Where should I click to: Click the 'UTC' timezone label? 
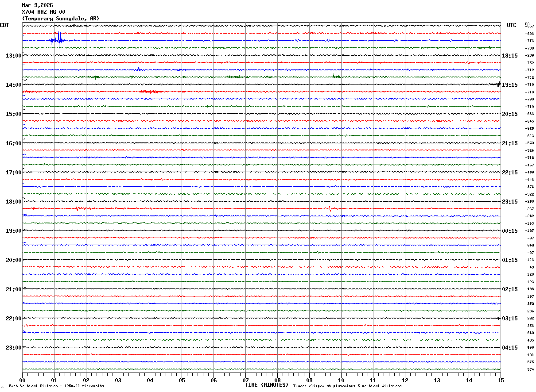point(512,25)
